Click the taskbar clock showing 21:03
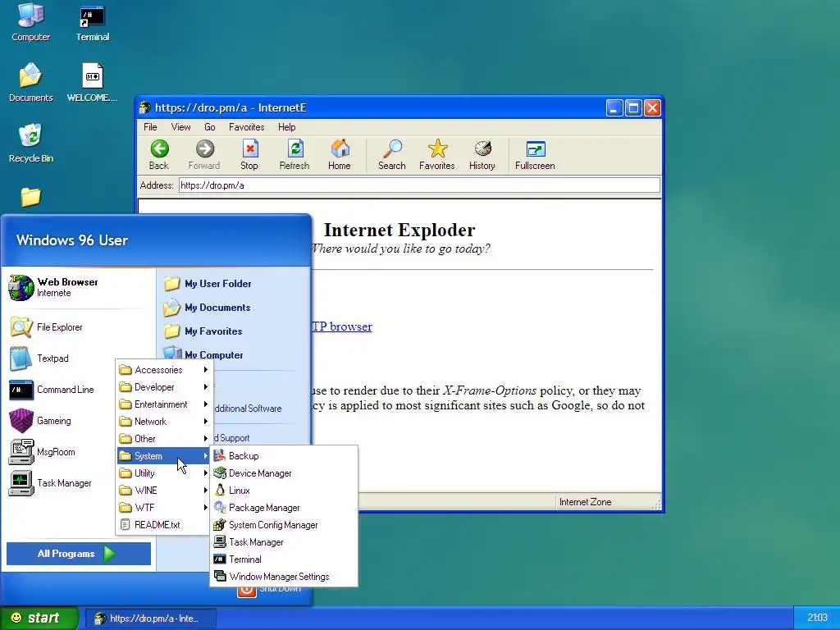 tap(817, 618)
